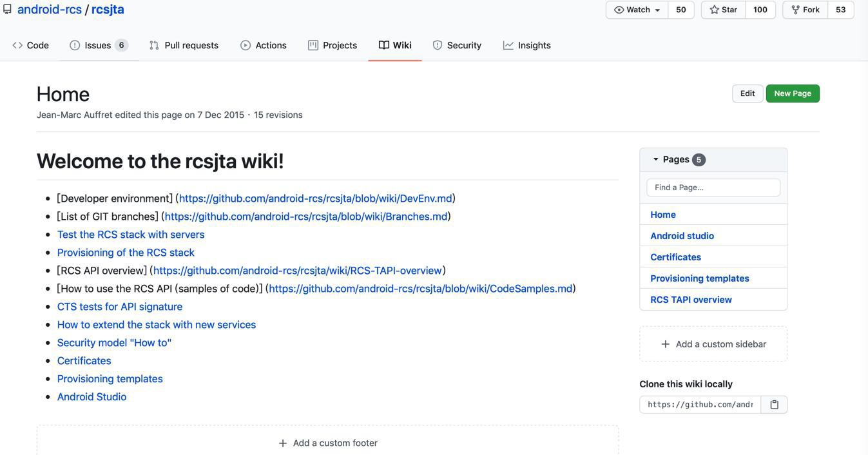The image size is (868, 455).
Task: Click the Find a Page search field
Action: [x=713, y=188]
